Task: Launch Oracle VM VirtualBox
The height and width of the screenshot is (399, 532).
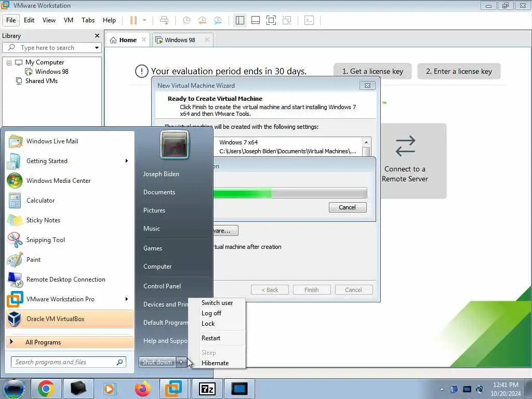Action: (70, 319)
